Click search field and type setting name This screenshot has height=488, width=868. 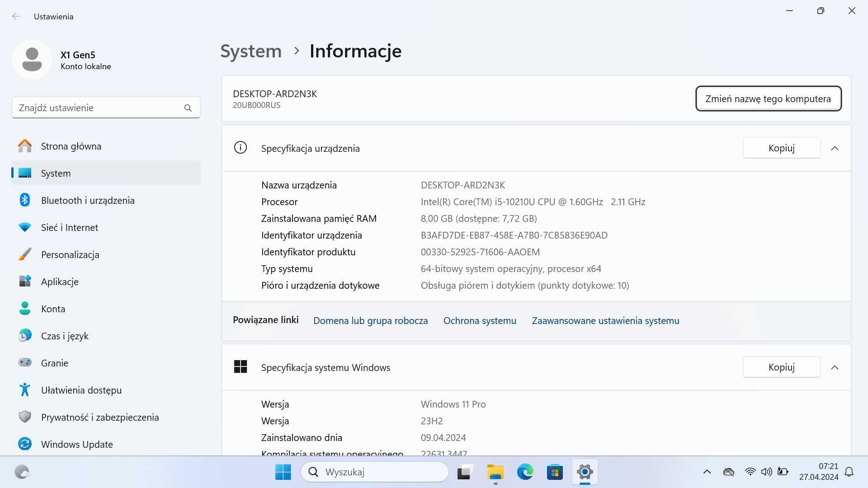(105, 108)
